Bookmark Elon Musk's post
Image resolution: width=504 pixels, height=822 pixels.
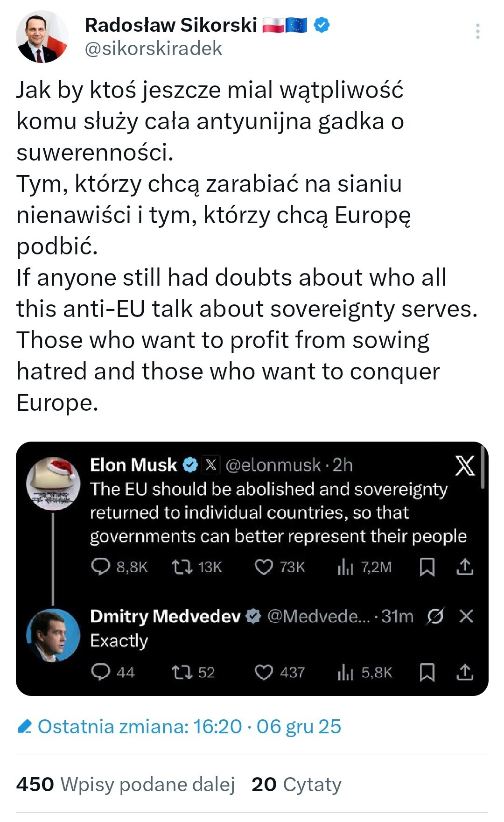click(427, 567)
